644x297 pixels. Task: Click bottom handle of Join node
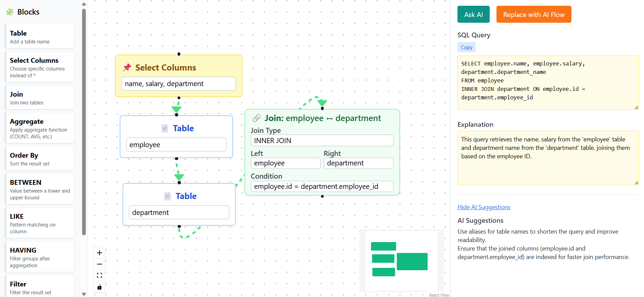point(322,196)
